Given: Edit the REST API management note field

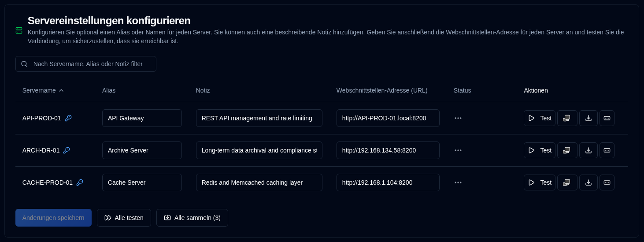Looking at the screenshot, I should click(259, 118).
